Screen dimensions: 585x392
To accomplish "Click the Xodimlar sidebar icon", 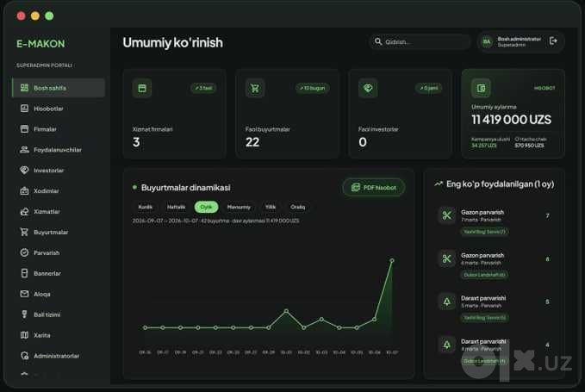I will (24, 191).
